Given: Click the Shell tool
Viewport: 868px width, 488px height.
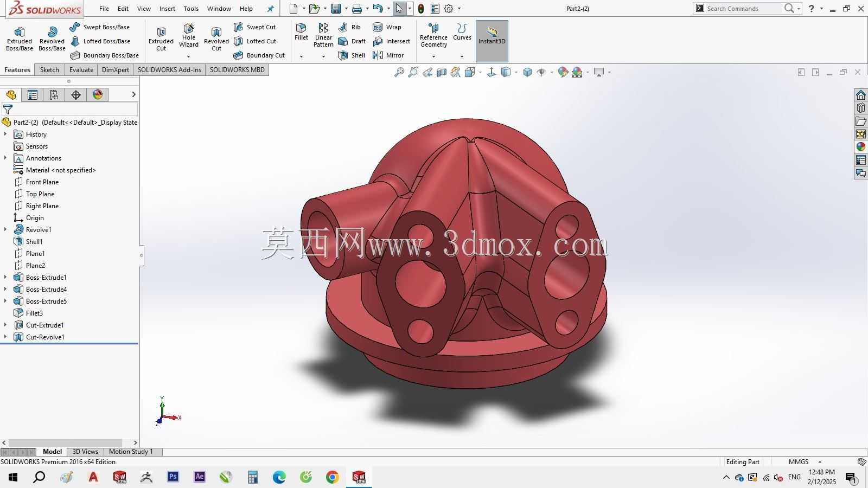Looking at the screenshot, I should point(352,55).
